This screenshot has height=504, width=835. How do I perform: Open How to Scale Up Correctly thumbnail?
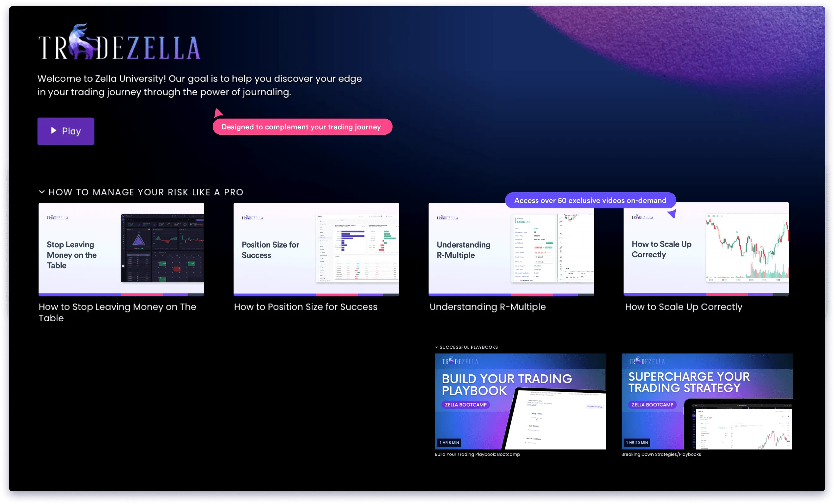pyautogui.click(x=706, y=251)
